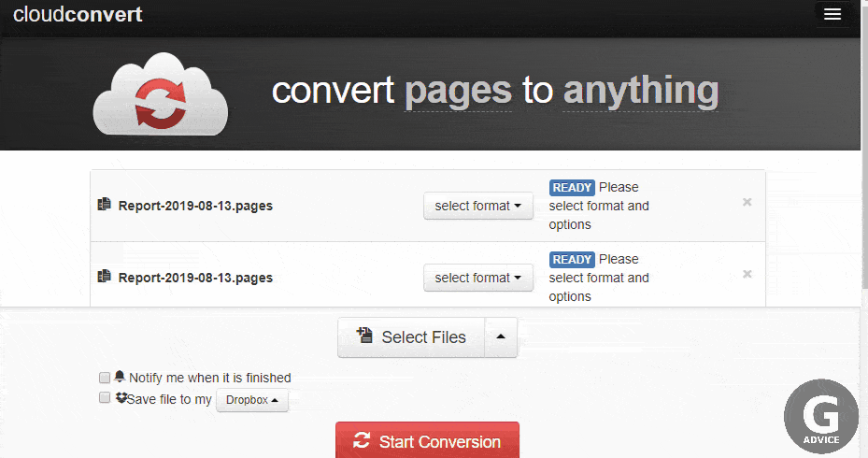Expand the Select Files source arrow

pyautogui.click(x=501, y=337)
